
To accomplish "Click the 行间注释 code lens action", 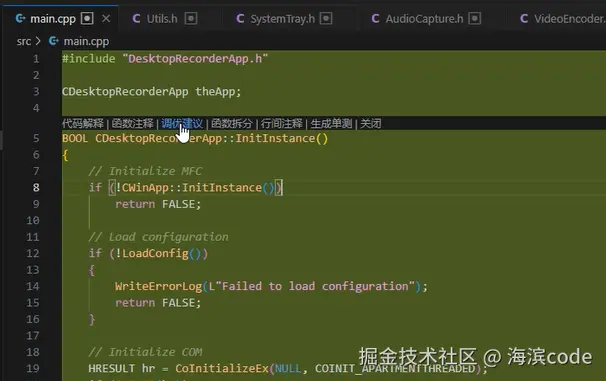I will pos(281,124).
